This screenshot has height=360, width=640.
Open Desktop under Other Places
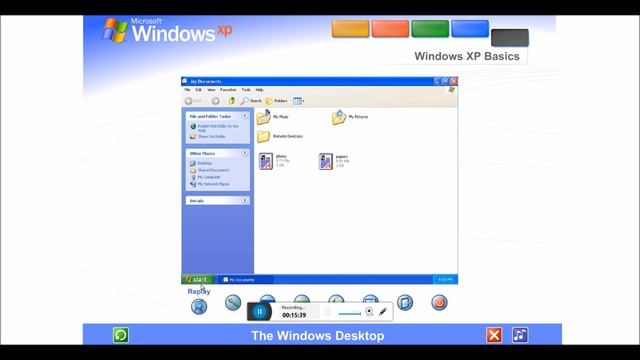pos(201,163)
